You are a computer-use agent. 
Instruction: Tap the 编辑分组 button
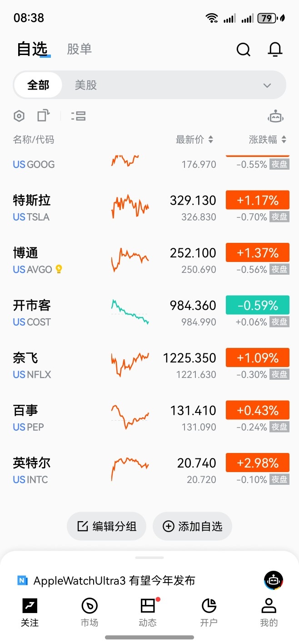pos(107,526)
